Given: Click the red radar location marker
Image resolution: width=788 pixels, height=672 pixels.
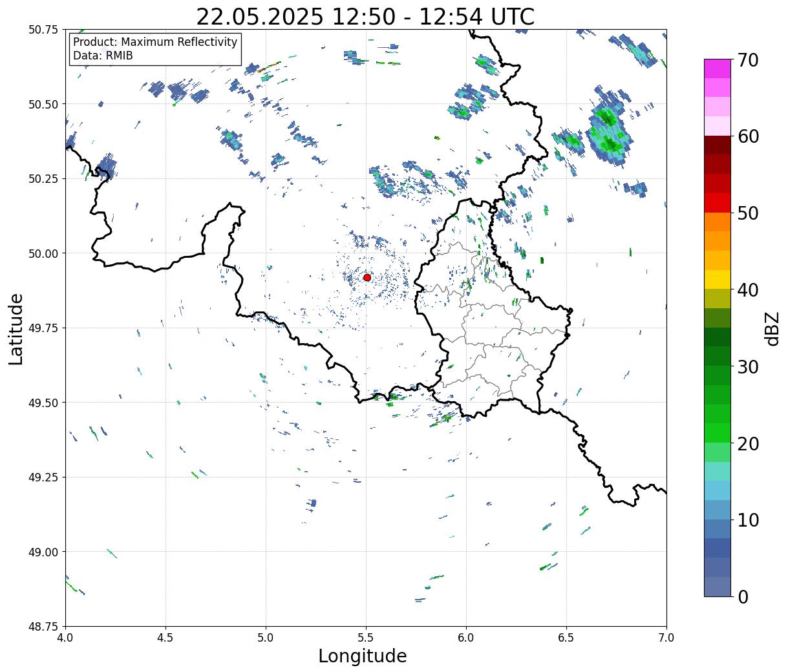Looking at the screenshot, I should (x=367, y=277).
